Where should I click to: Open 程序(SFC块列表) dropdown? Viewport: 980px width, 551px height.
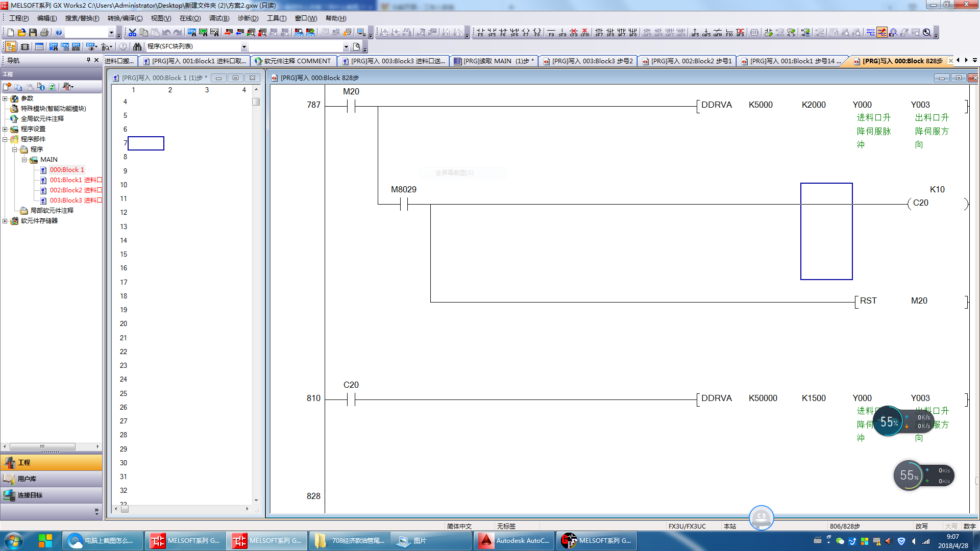tap(244, 47)
